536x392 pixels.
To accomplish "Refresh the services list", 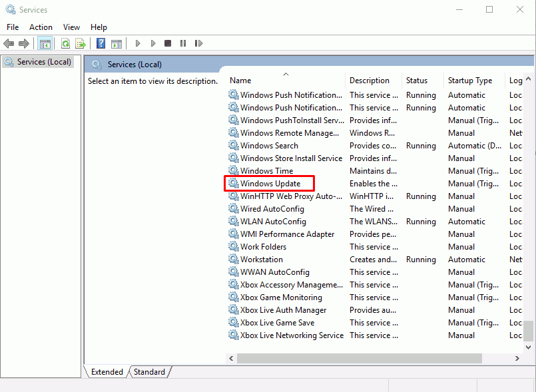I will point(65,43).
